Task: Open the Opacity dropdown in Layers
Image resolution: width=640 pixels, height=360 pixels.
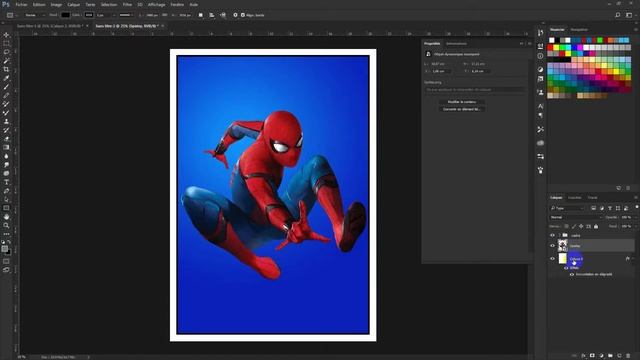Action: [636, 217]
